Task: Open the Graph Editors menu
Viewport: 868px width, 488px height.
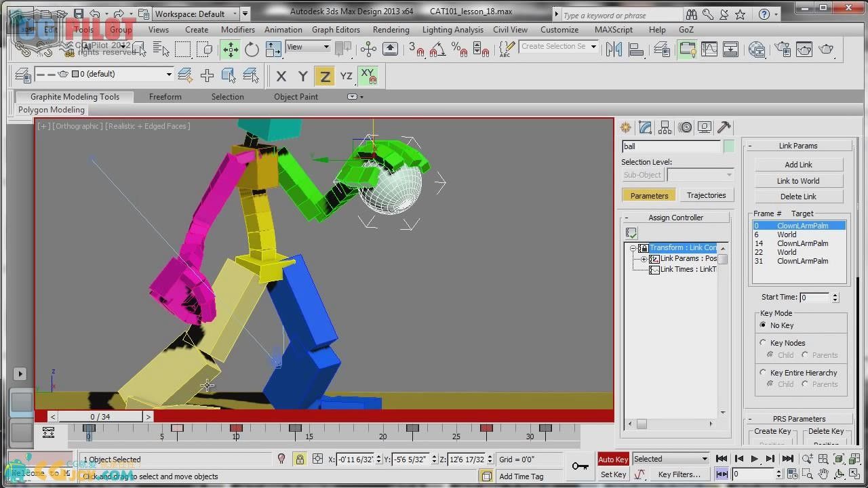Action: (x=336, y=30)
